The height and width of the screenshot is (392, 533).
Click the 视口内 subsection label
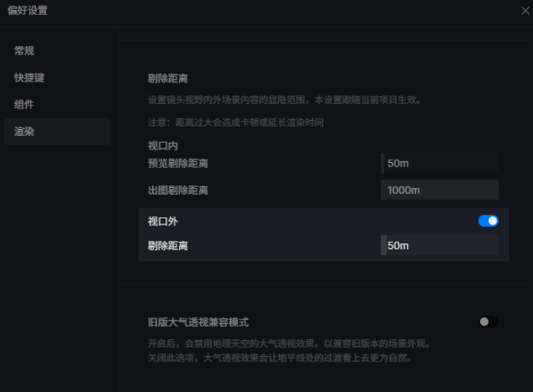click(x=163, y=145)
